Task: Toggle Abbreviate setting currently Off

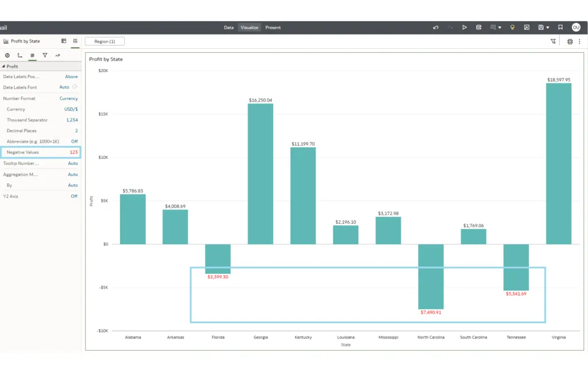Action: pyautogui.click(x=74, y=141)
